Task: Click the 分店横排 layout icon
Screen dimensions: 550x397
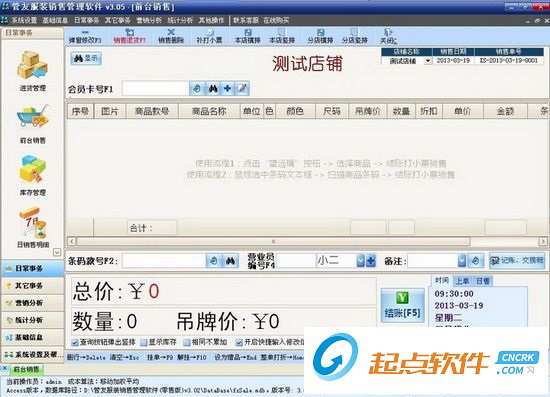Action: point(320,36)
